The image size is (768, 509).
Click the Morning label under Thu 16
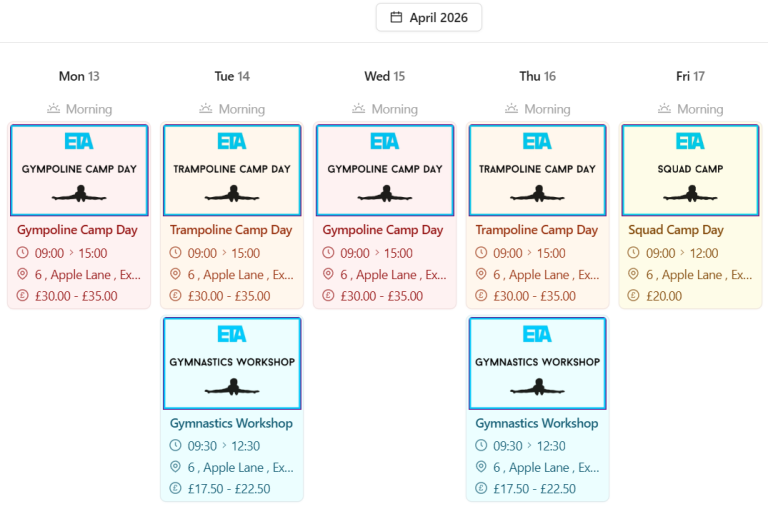click(x=547, y=109)
